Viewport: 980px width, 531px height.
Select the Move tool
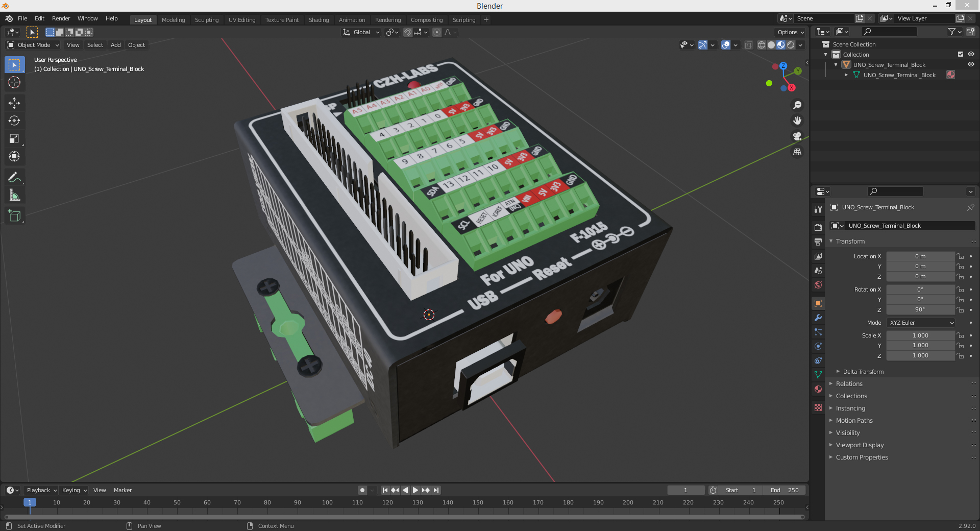[14, 103]
